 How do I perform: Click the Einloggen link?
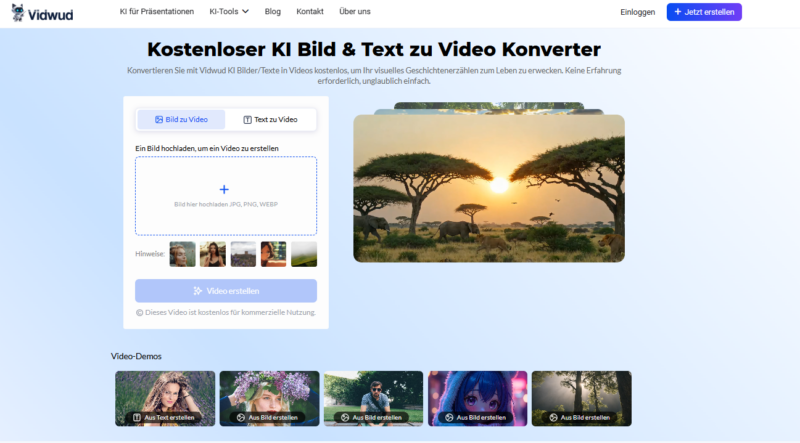pos(638,12)
